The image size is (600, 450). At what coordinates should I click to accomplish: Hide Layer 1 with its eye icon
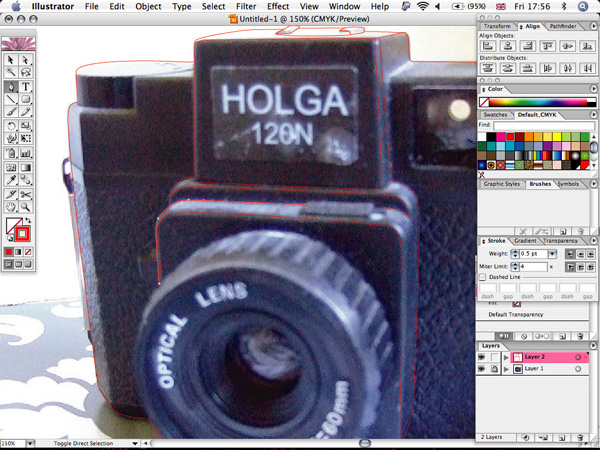(482, 369)
